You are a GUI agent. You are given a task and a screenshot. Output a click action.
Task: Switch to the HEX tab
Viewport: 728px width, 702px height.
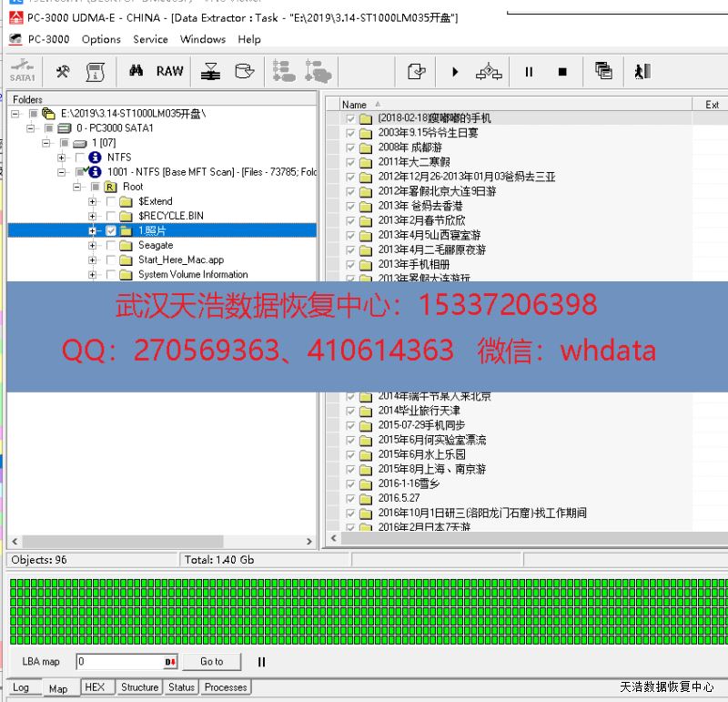95,687
